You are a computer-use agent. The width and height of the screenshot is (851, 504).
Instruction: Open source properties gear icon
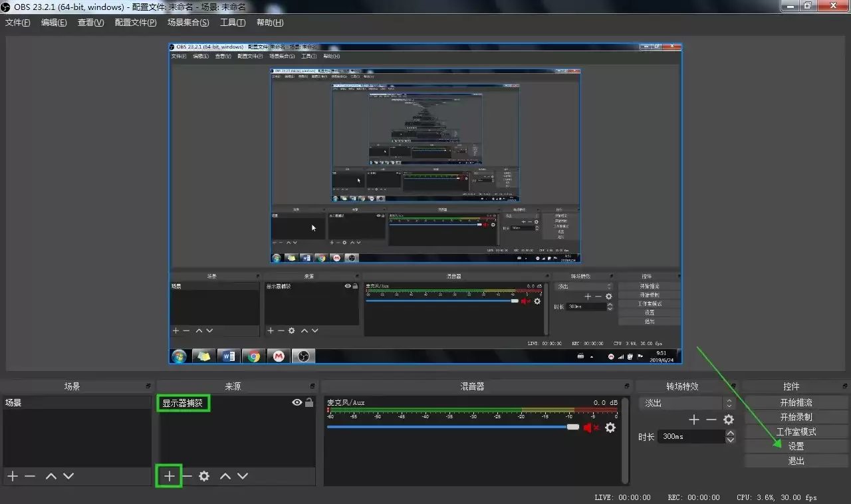(x=204, y=476)
